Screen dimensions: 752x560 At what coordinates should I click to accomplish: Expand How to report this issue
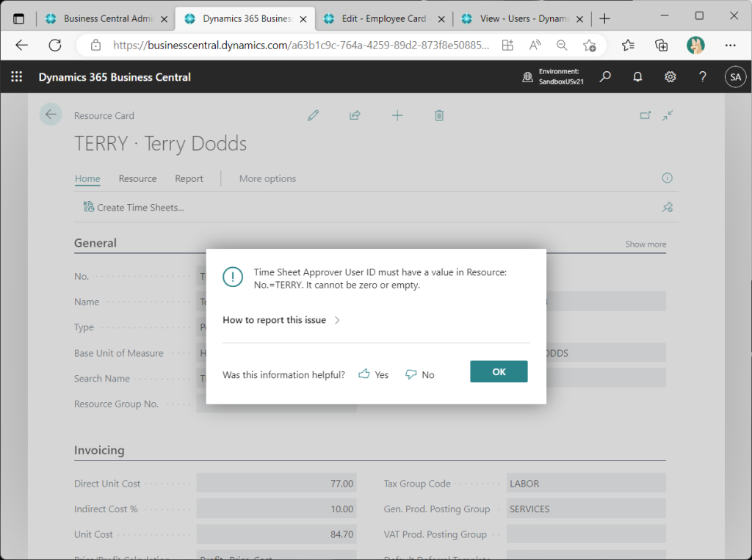click(x=281, y=320)
